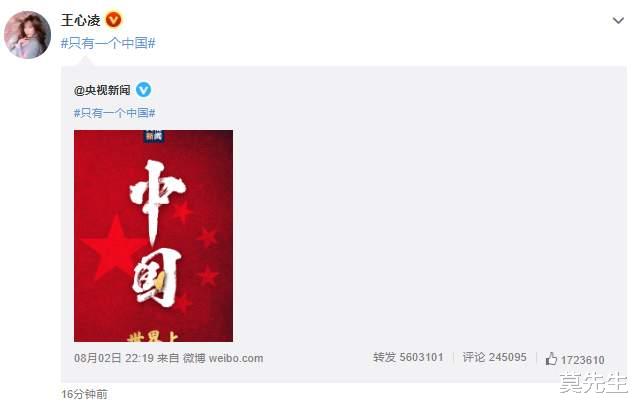
Task: Like the post using thumbs-up icon
Action: (x=551, y=359)
